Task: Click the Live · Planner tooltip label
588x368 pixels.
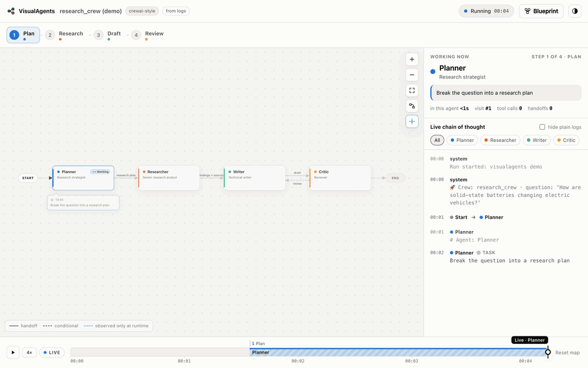Action: 530,340
